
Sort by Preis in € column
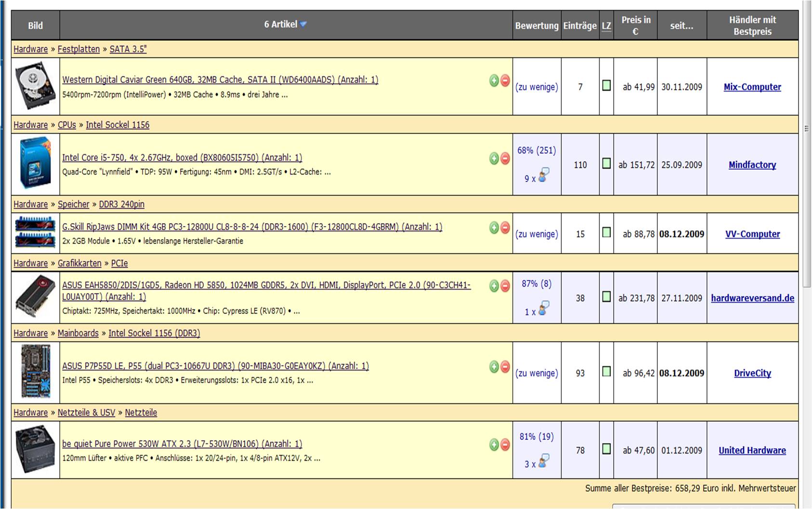[636, 26]
